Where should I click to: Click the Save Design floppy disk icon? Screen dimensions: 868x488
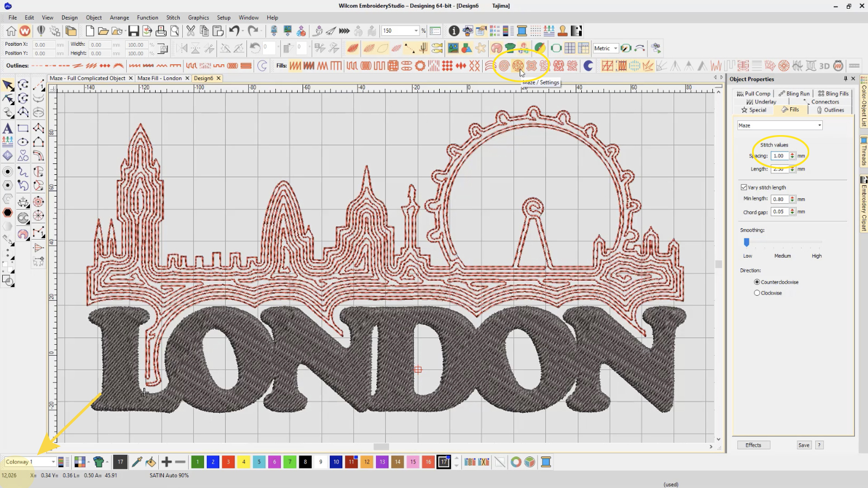click(x=133, y=31)
